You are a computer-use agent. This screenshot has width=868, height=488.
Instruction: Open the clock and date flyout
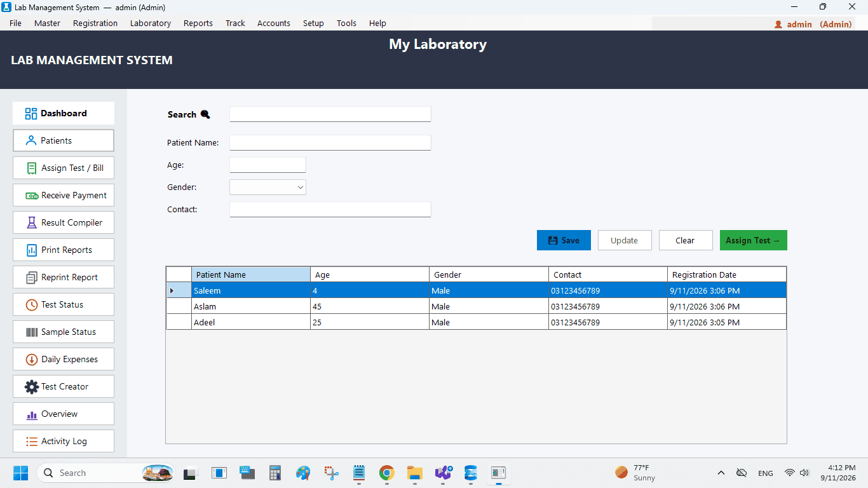[838, 473]
